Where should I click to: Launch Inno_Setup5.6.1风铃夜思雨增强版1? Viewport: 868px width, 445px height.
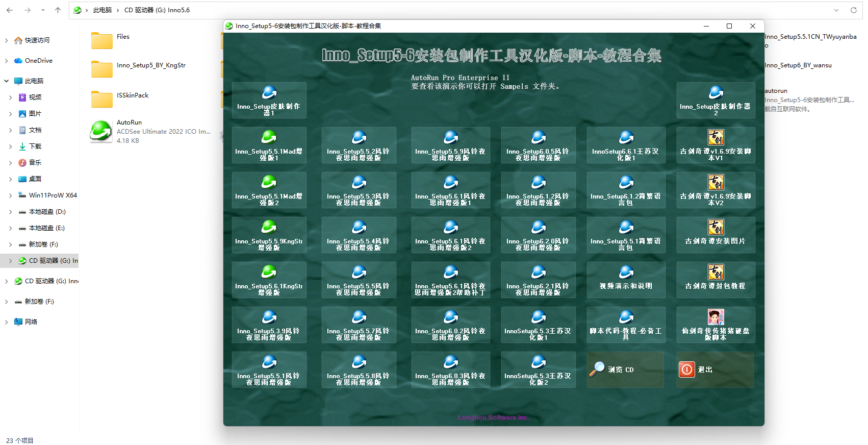point(451,190)
